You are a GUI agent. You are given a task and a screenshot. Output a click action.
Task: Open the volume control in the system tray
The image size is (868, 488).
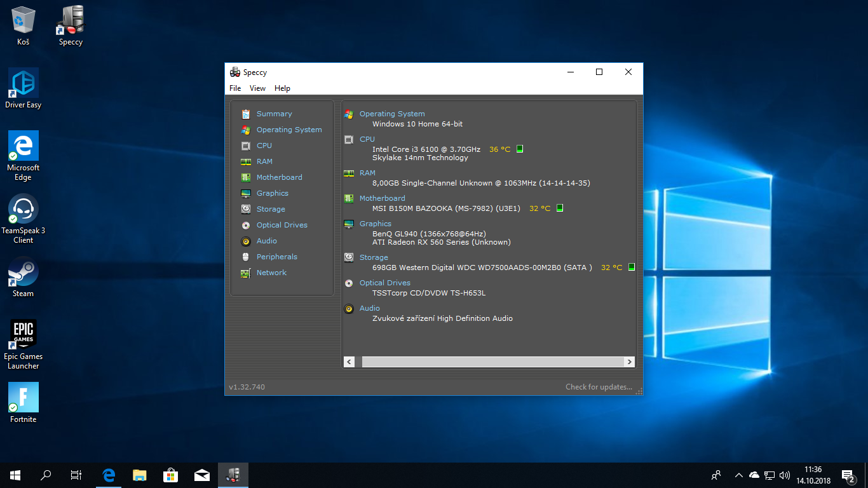coord(785,475)
